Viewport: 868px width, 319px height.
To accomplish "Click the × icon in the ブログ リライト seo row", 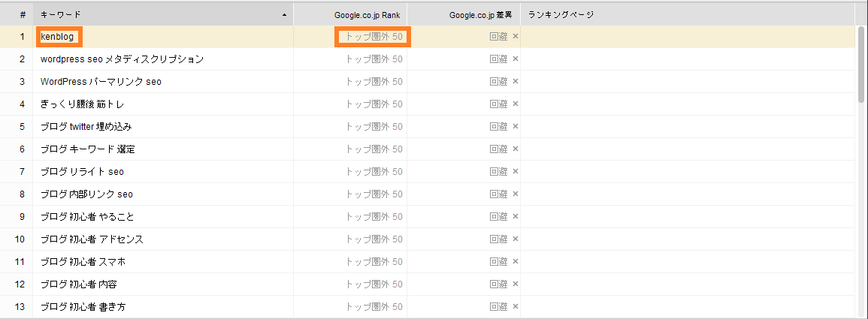I will coord(516,171).
